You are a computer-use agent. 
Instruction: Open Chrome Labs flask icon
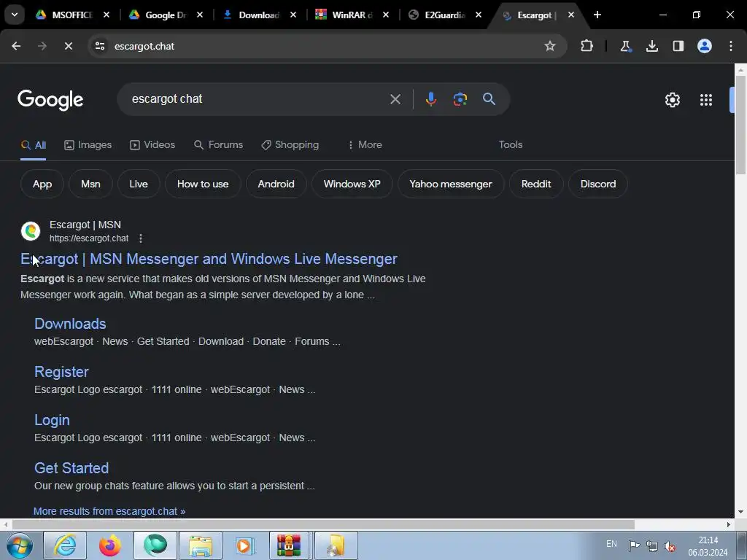pos(625,46)
